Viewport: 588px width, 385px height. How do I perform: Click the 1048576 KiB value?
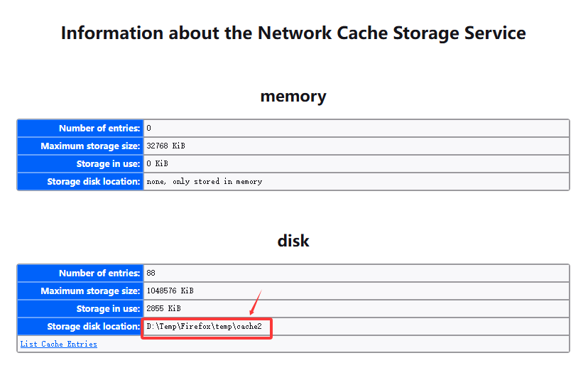(x=170, y=291)
